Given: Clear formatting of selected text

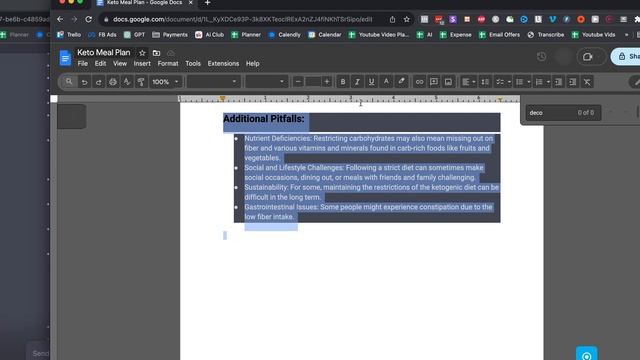Looking at the screenshot, I should 587,82.
